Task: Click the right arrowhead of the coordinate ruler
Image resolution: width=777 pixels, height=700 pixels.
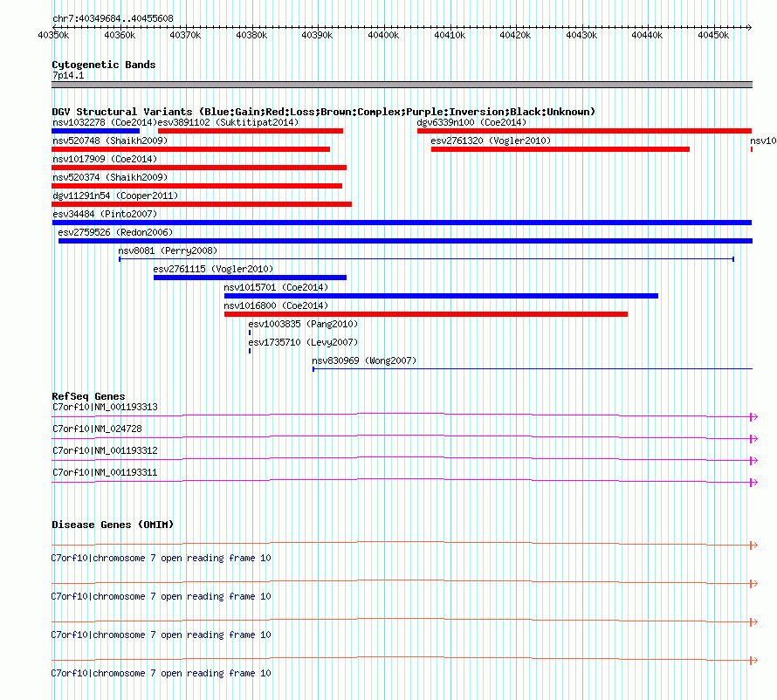Action: pos(750,27)
